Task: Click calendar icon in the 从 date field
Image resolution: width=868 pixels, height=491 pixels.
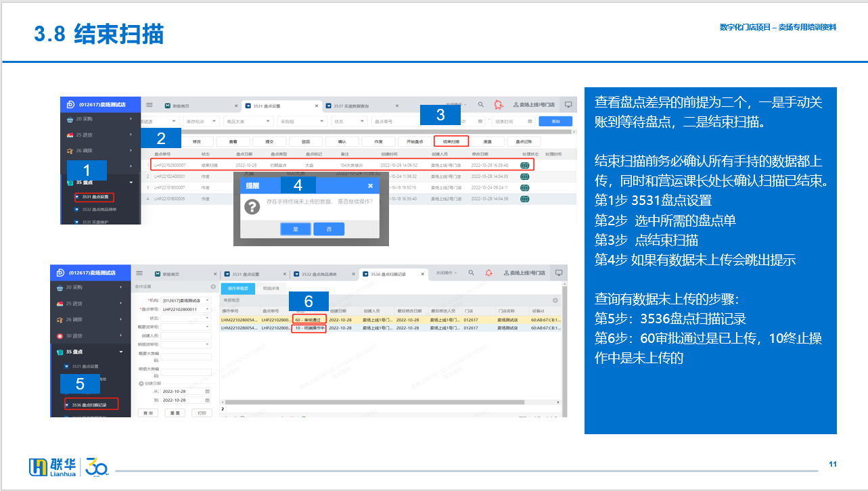Action: point(208,392)
